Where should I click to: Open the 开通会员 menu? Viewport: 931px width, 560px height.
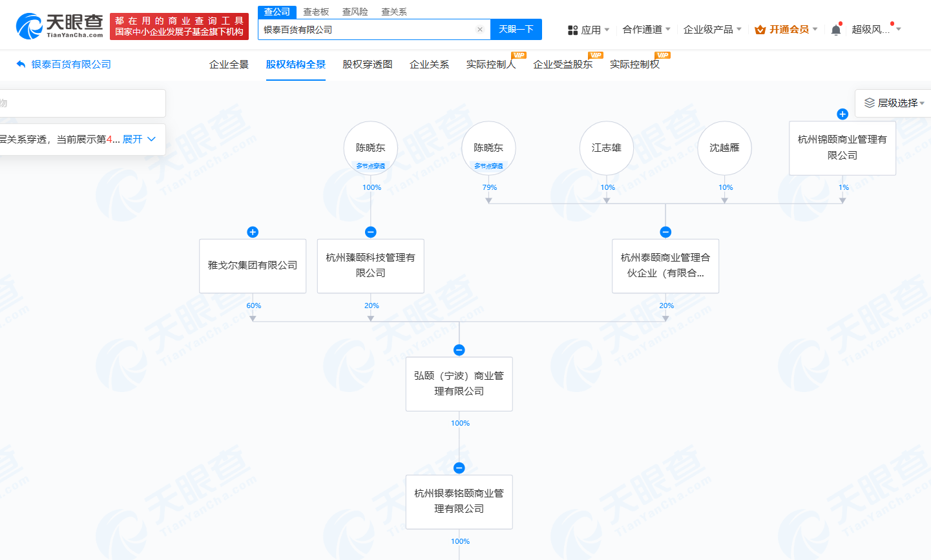click(786, 30)
